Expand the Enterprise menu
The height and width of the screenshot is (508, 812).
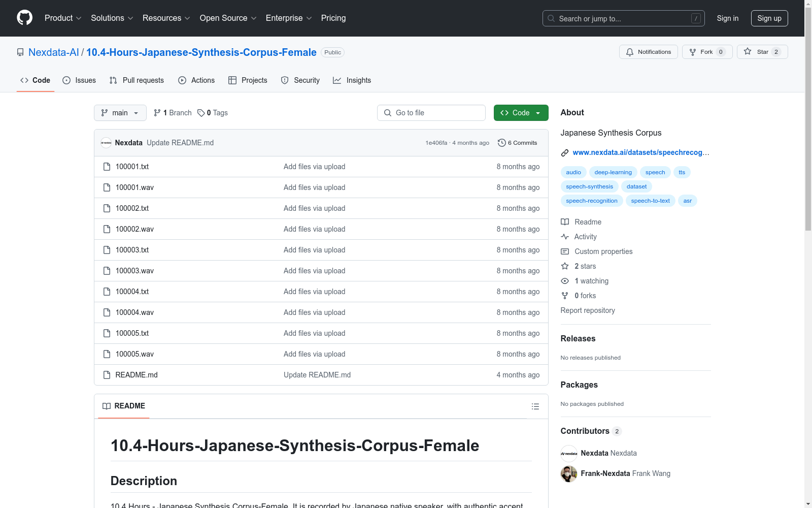coord(289,18)
